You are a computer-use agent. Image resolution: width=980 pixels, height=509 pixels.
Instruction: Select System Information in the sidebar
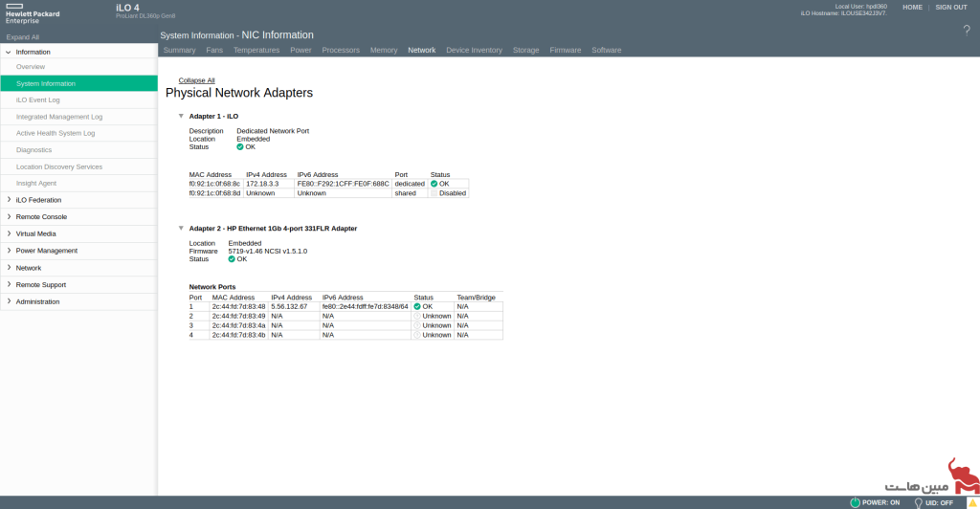coord(78,83)
